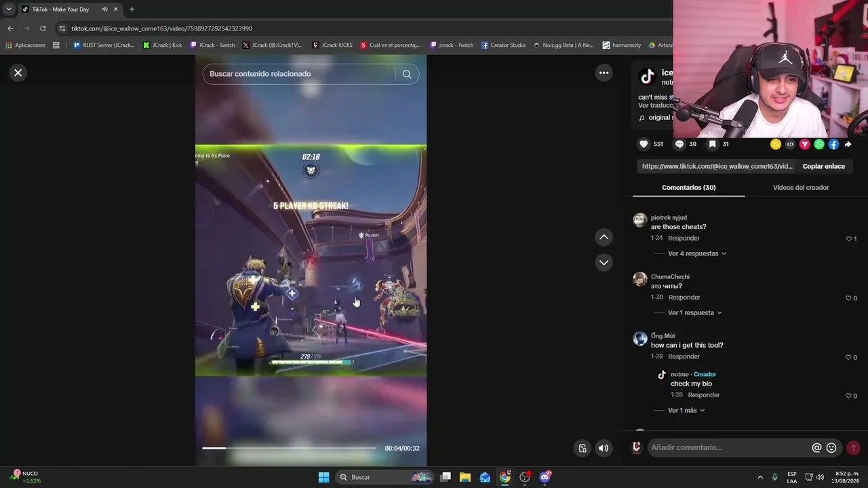Save the video with the bookmark icon
868x488 pixels.
pos(713,144)
